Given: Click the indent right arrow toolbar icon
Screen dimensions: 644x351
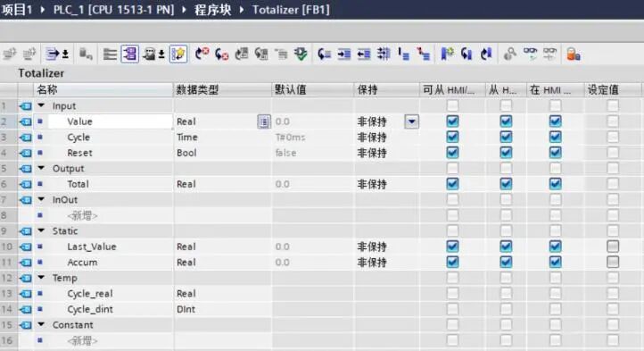Looking at the screenshot, I should click(344, 54).
